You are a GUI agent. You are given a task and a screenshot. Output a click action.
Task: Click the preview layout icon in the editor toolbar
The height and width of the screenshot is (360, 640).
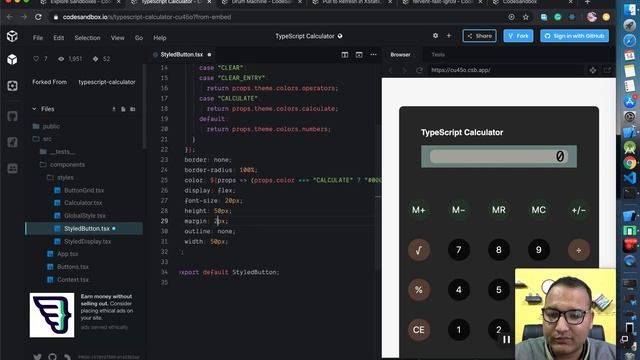pyautogui.click(x=359, y=54)
